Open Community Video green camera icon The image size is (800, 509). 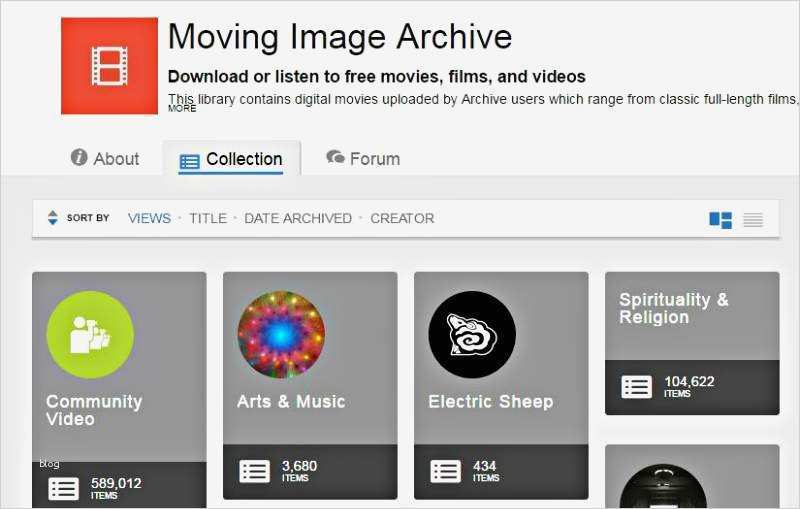click(x=90, y=335)
